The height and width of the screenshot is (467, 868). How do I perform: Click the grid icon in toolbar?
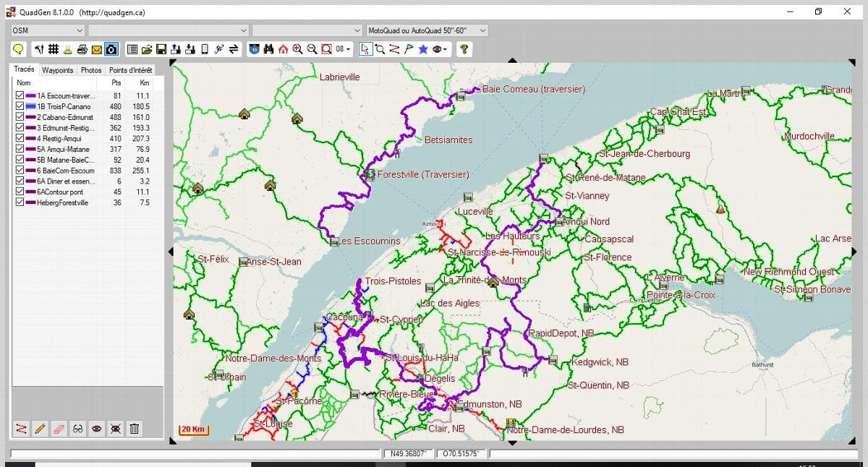(x=54, y=49)
